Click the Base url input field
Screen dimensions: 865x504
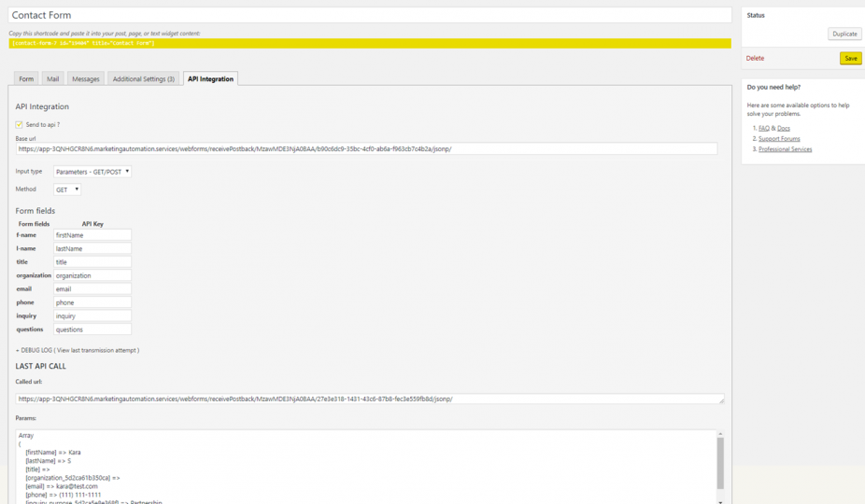point(366,148)
